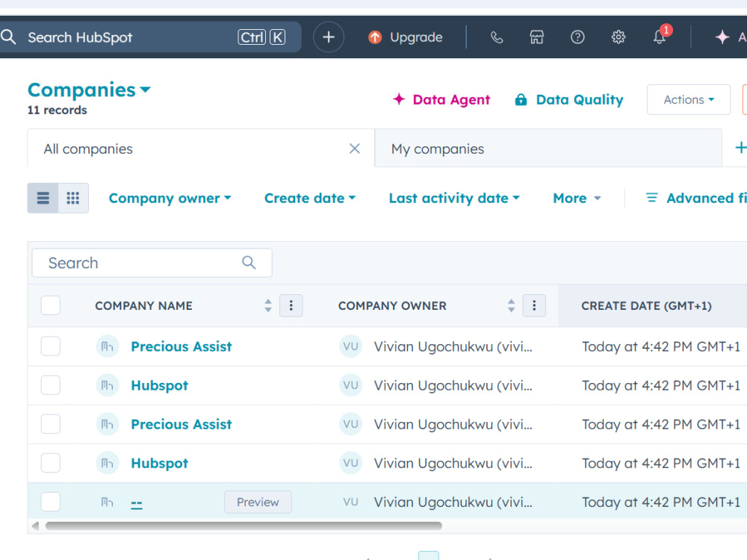Click the orange Upgrade arrow icon
Image resolution: width=747 pixels, height=560 pixels.
coord(375,37)
